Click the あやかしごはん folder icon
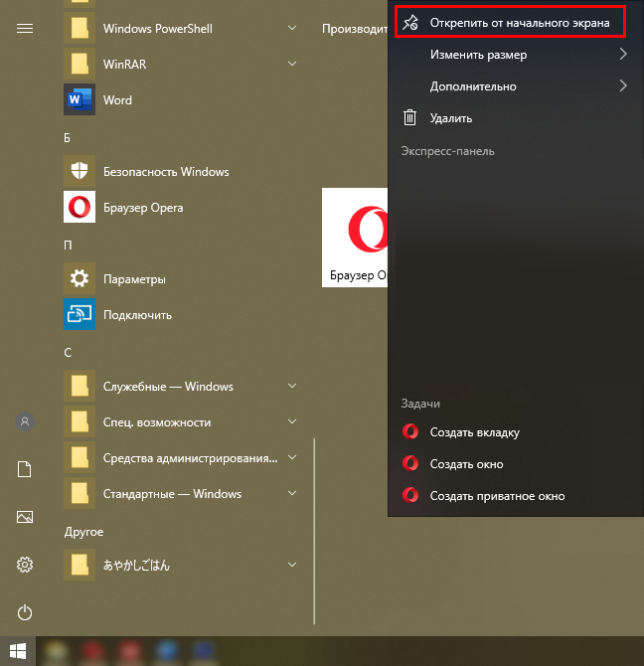 tap(80, 565)
